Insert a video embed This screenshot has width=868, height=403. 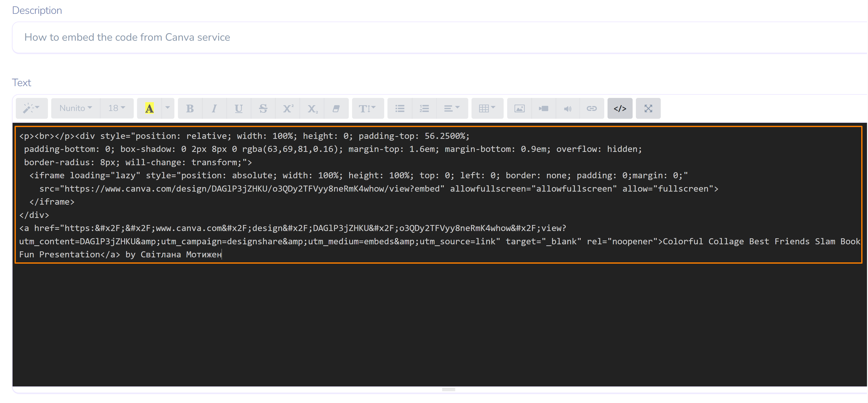[544, 108]
